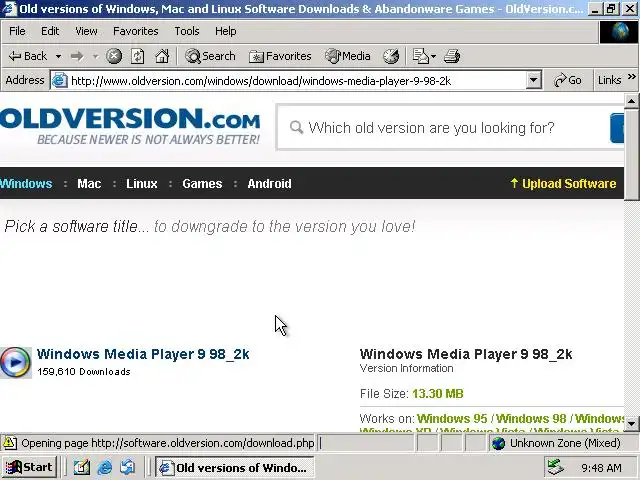Launch Internet Explorer from quick launch
The width and height of the screenshot is (640, 480).
coord(104,467)
